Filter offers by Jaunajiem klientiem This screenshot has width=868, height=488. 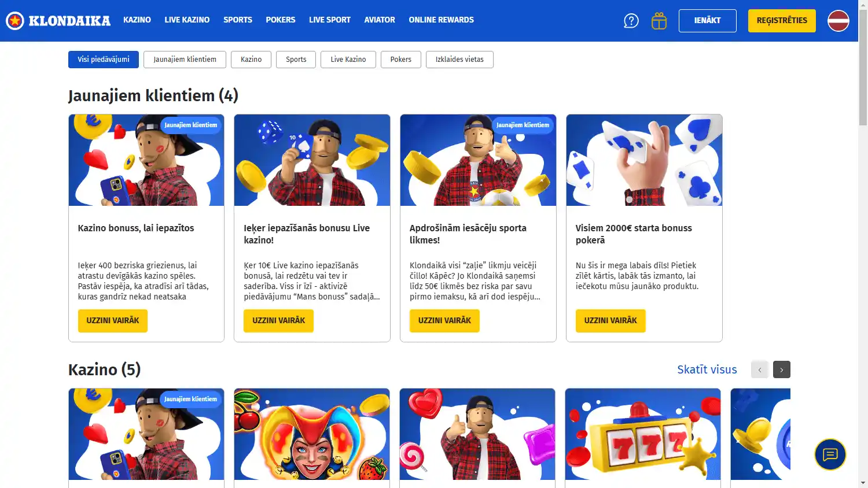[185, 60]
